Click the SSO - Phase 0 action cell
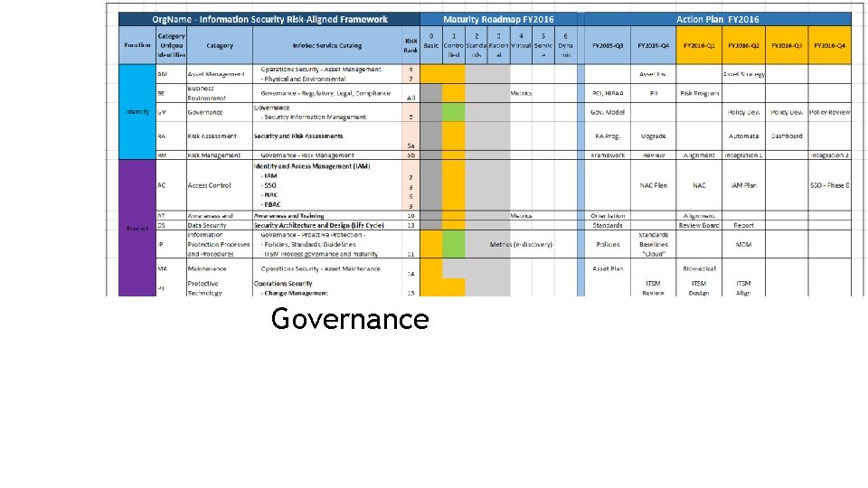This screenshot has height=488, width=868. [829, 185]
